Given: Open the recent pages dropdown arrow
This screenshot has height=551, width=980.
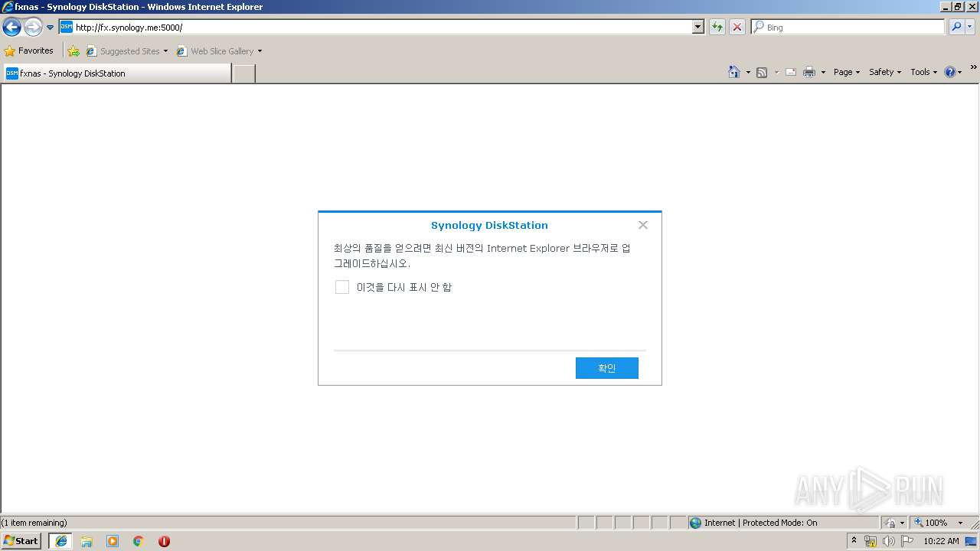Looking at the screenshot, I should [x=51, y=28].
